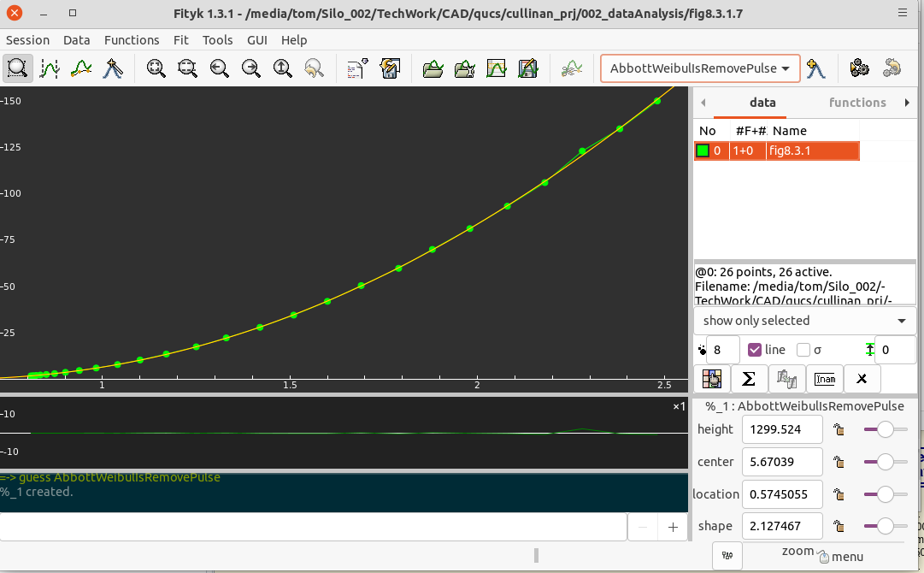Select the normal zoom mode tool
This screenshot has width=924, height=573.
tap(17, 68)
